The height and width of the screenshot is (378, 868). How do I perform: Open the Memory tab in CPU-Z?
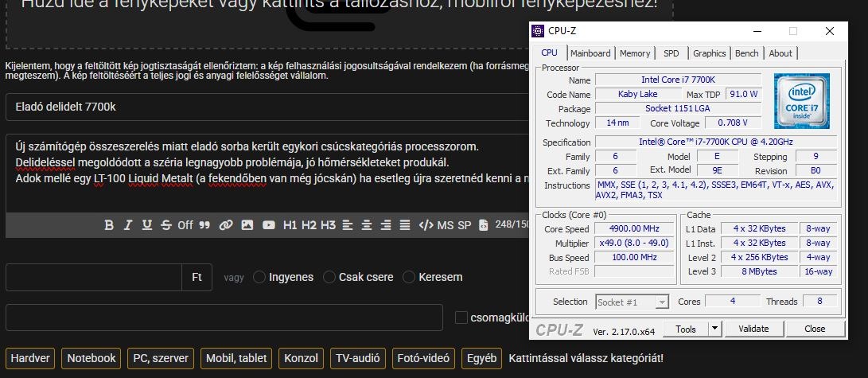point(635,53)
